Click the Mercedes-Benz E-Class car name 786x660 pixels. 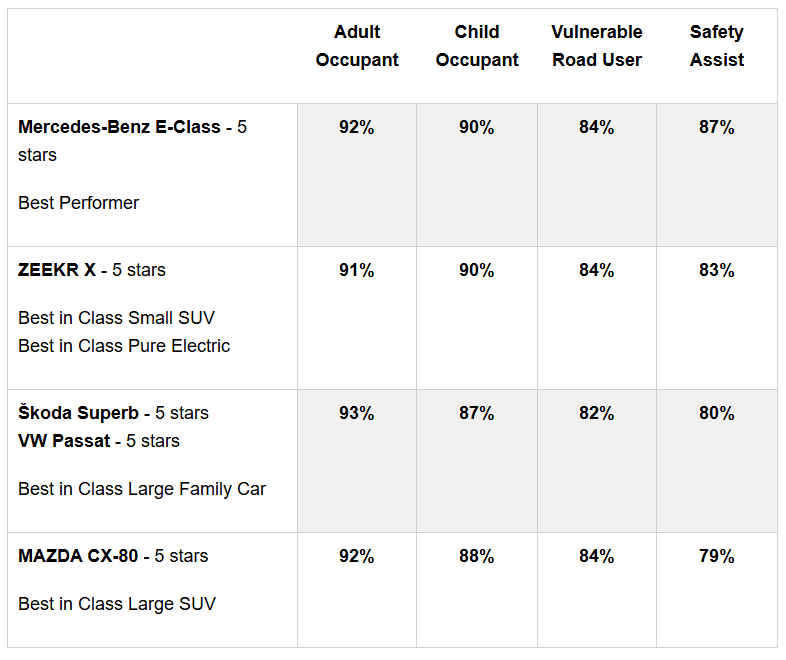tap(119, 127)
